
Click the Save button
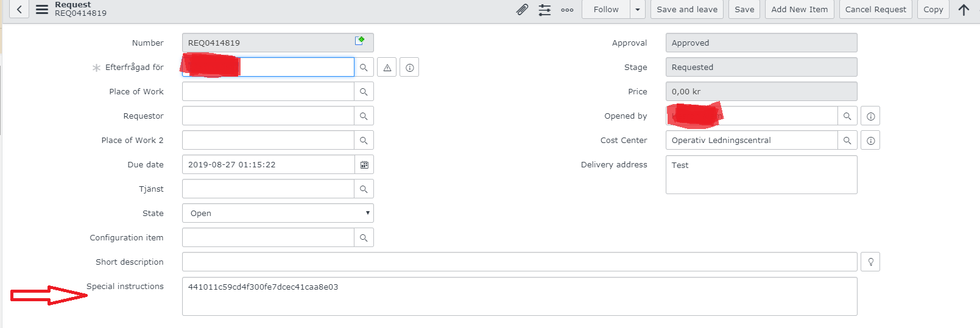pyautogui.click(x=744, y=9)
